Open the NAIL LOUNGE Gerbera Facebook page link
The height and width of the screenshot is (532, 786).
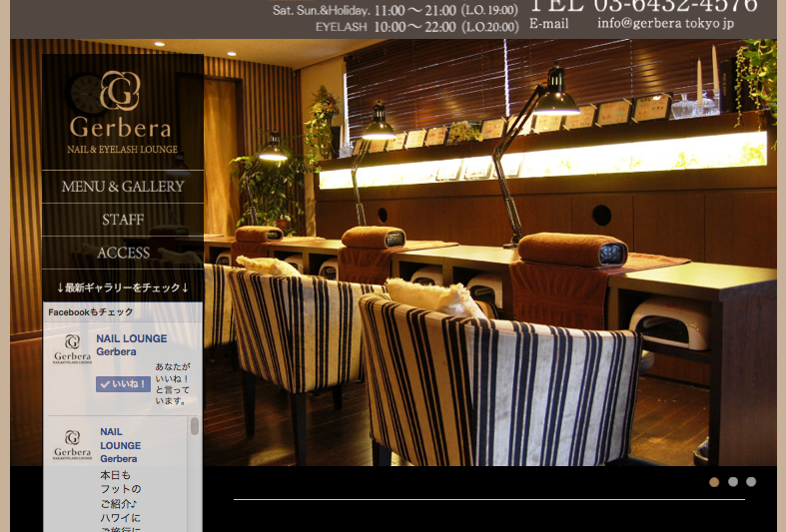(131, 344)
